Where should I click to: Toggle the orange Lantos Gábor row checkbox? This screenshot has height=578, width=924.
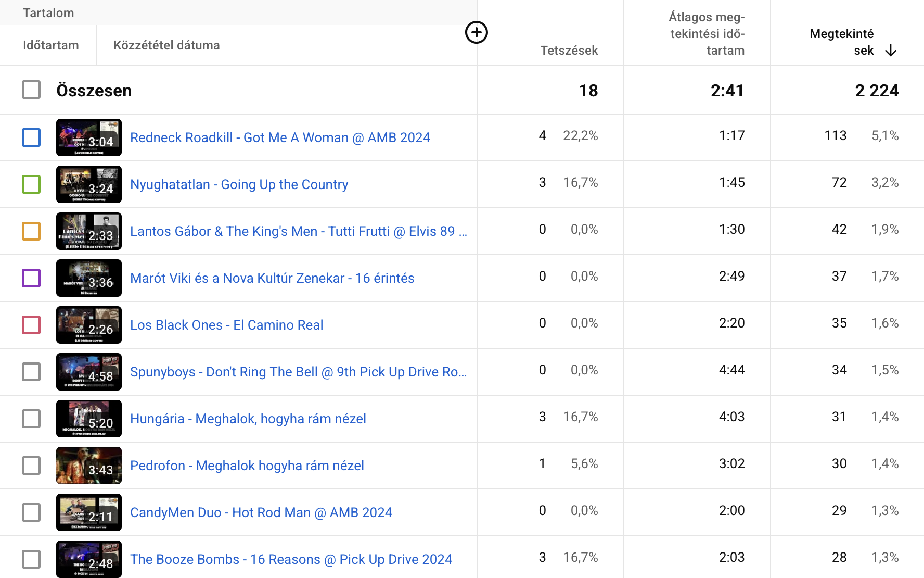click(x=31, y=231)
